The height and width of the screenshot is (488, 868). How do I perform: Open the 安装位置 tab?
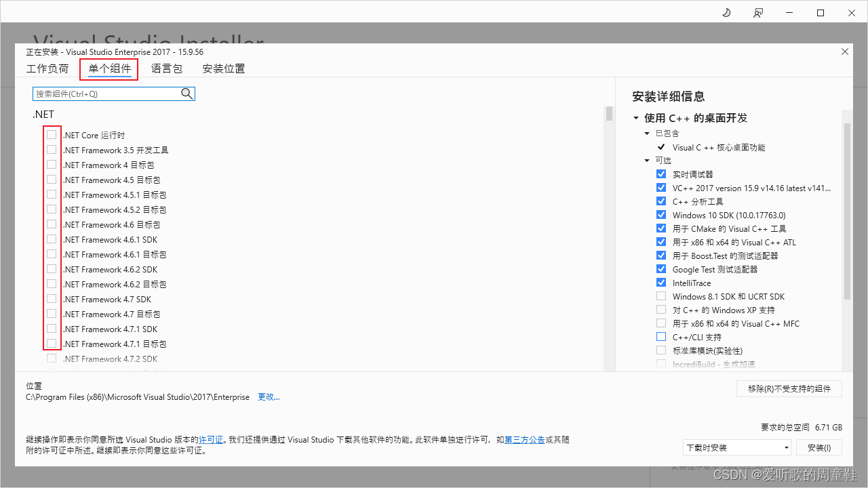click(x=223, y=68)
